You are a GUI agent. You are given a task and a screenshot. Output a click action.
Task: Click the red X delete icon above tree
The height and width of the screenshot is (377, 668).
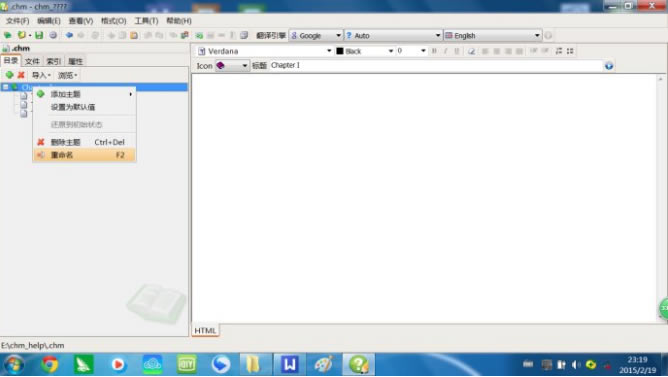(21, 75)
